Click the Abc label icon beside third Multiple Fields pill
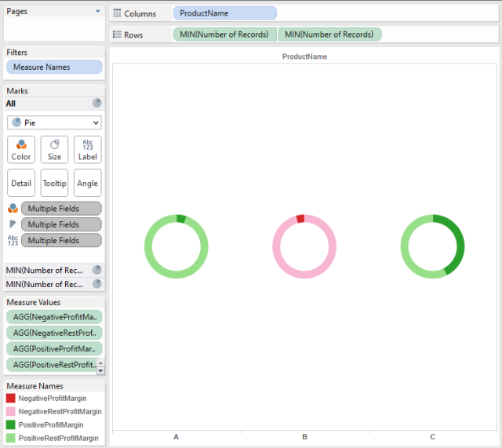Image resolution: width=502 pixels, height=448 pixels. (x=13, y=240)
